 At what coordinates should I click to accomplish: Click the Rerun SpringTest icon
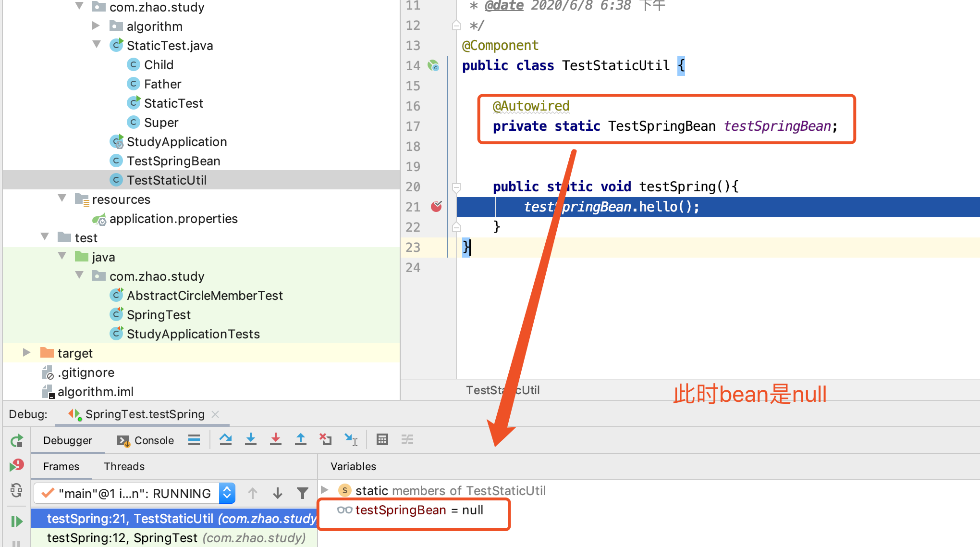tap(17, 440)
